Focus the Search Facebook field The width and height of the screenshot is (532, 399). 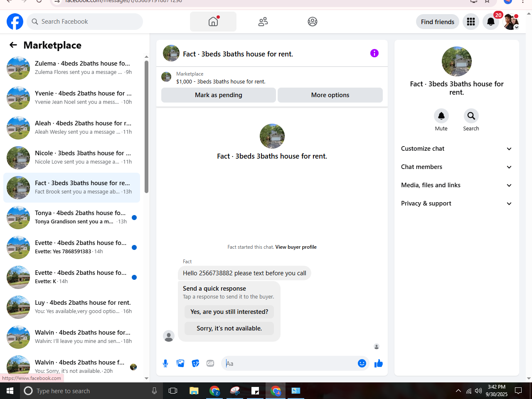coord(85,22)
